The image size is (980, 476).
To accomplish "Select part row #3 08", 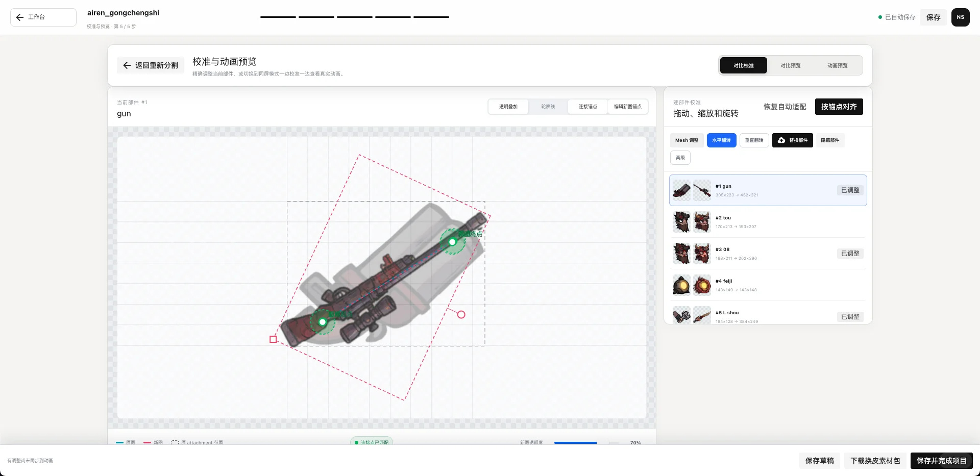I will coord(768,254).
